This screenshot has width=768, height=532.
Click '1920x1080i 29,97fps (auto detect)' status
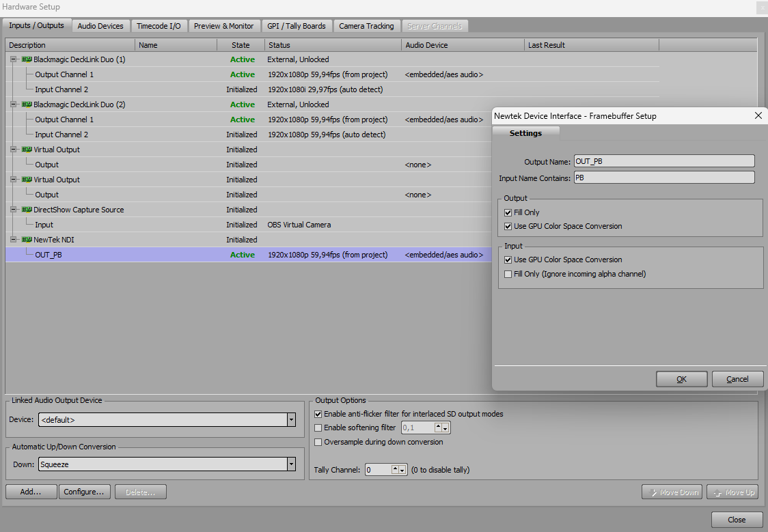point(325,89)
